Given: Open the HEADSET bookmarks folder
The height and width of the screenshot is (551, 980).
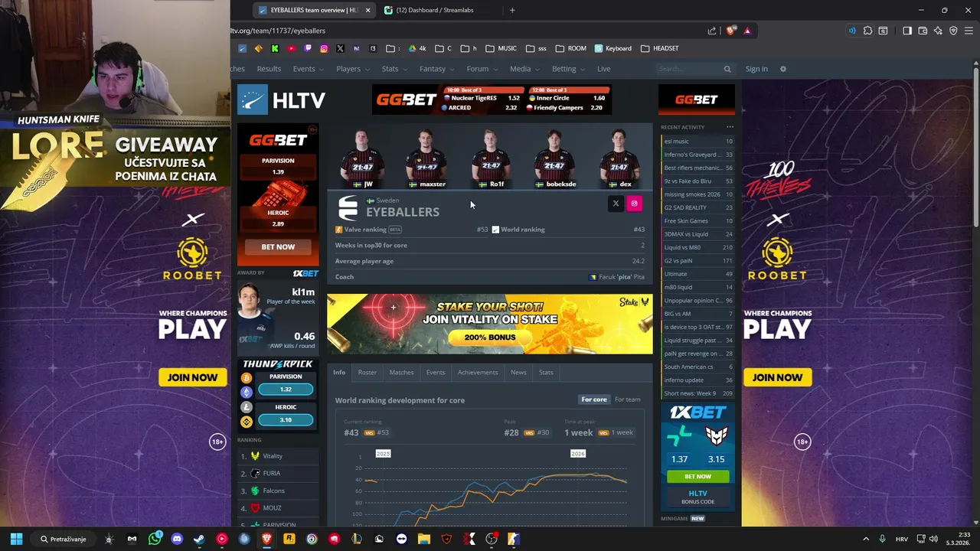Looking at the screenshot, I should click(x=659, y=48).
